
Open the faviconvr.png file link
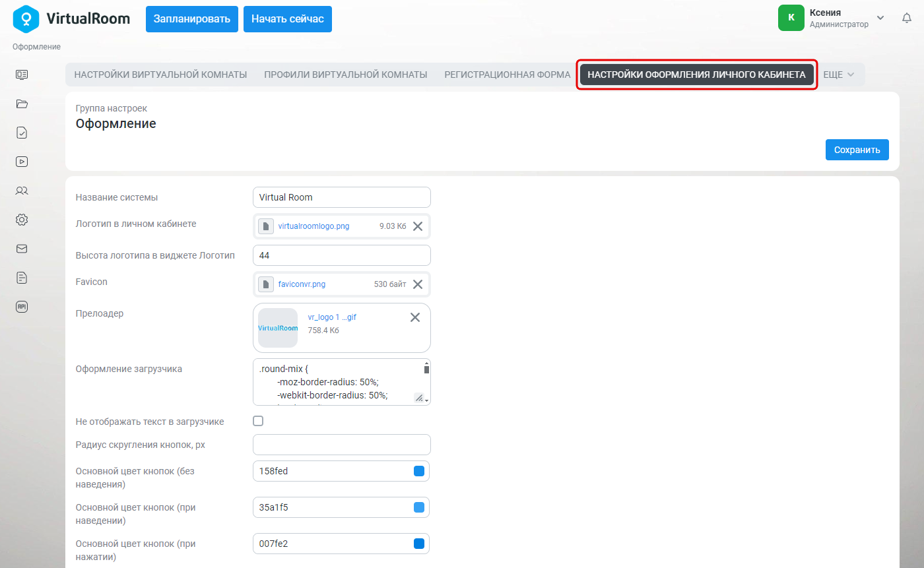(x=302, y=284)
